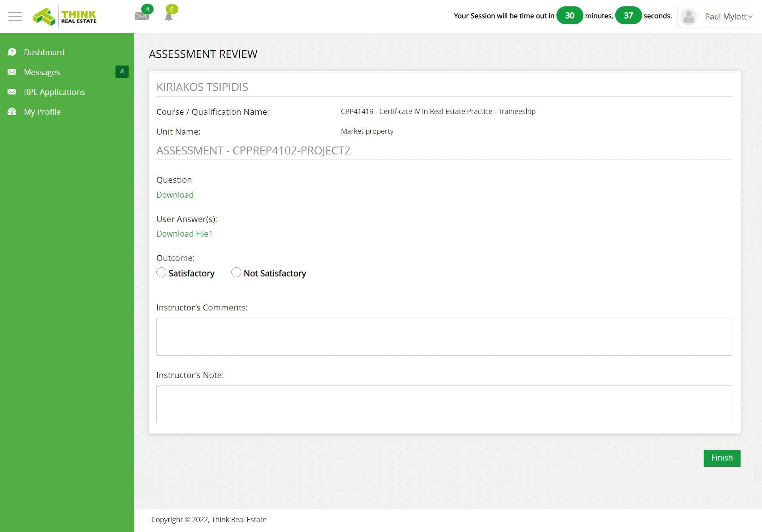Click the CPP41419 Certificate IV course text
The width and height of the screenshot is (762, 532).
(438, 111)
